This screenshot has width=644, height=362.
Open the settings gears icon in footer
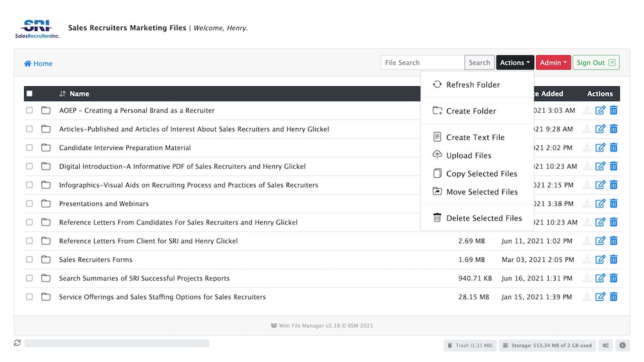tap(606, 345)
